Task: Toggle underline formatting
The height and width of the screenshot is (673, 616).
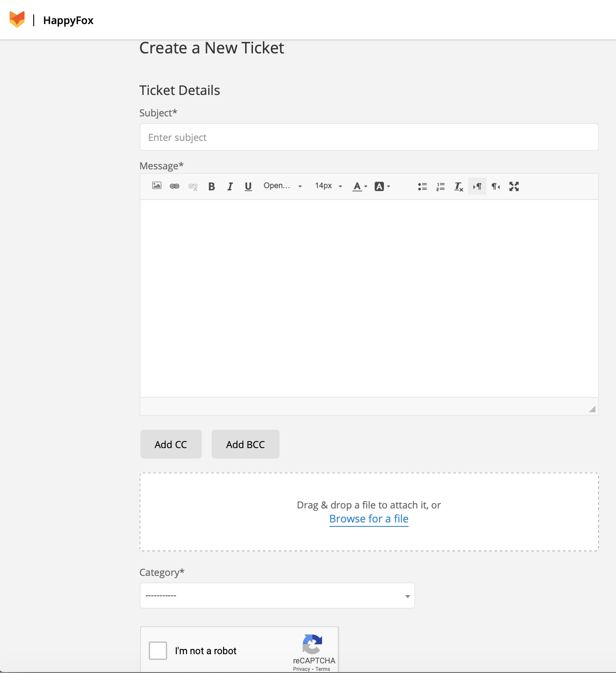Action: [248, 186]
